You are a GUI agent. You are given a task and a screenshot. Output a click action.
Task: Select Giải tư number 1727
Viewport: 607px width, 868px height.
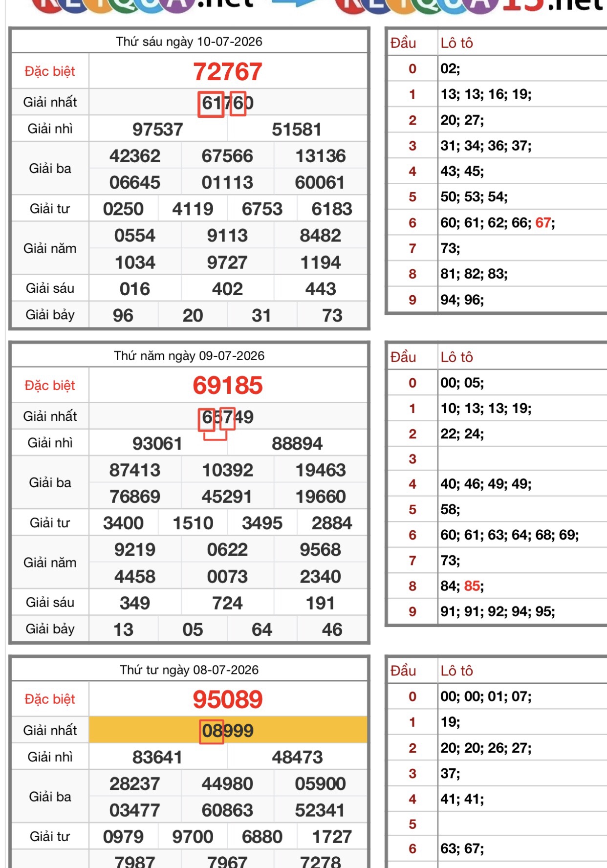(x=332, y=837)
